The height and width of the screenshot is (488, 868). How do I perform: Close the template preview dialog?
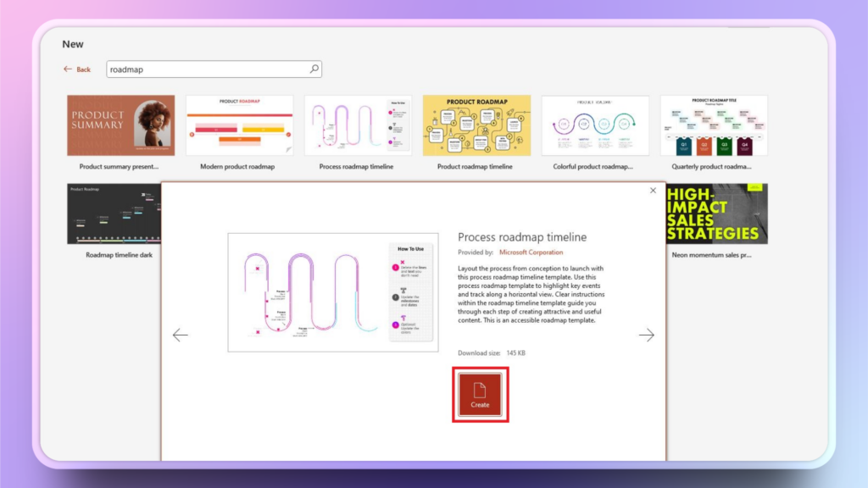653,191
